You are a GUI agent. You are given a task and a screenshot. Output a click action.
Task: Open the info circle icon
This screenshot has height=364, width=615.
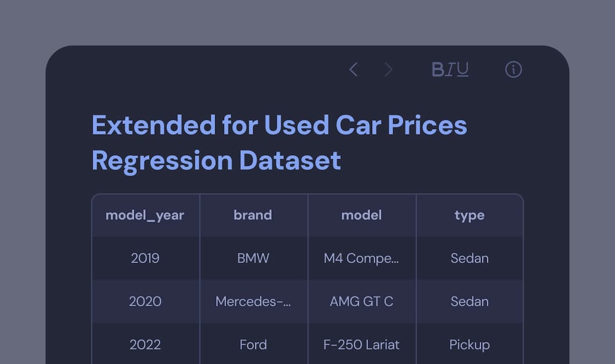(x=513, y=70)
